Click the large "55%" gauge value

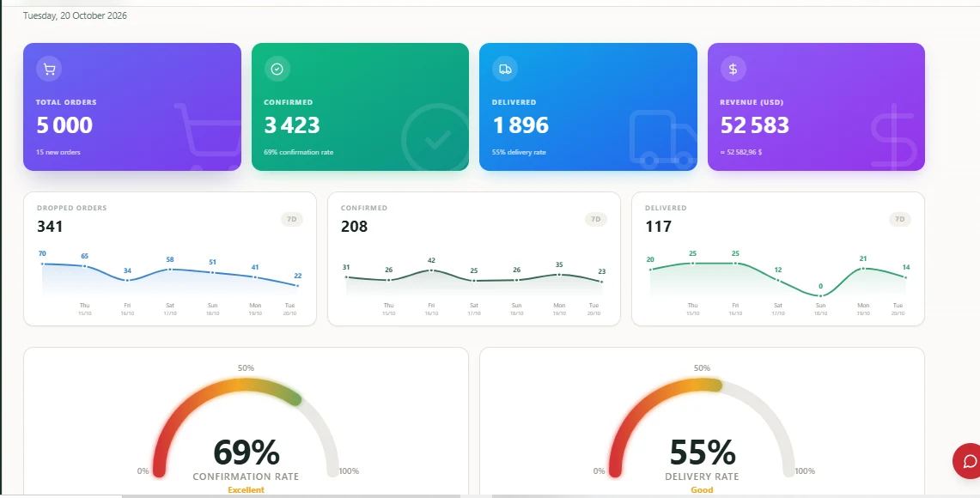pos(703,452)
